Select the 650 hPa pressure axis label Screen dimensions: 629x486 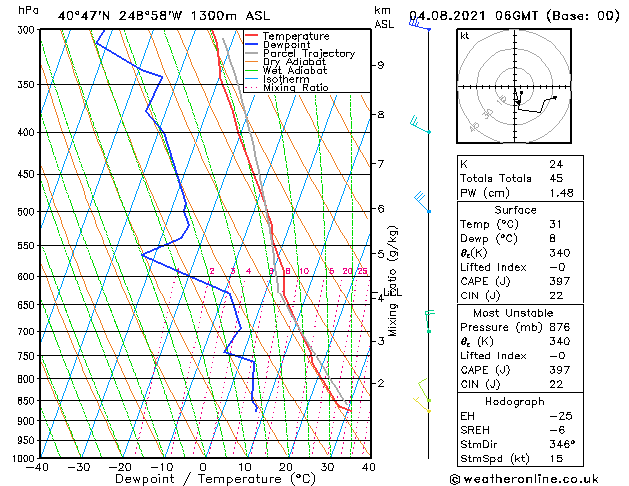point(28,305)
